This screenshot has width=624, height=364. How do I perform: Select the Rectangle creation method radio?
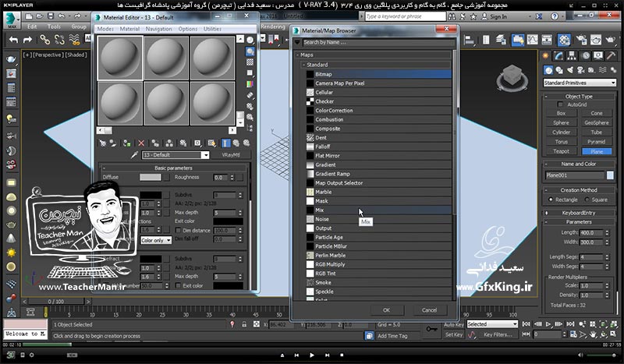click(551, 200)
